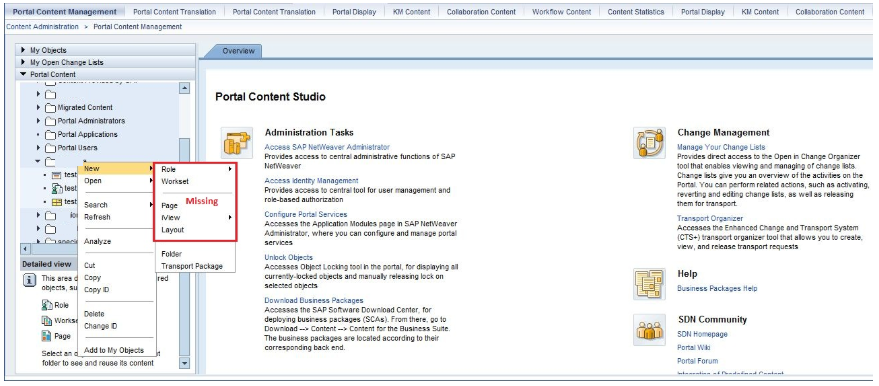The image size is (879, 386).
Task: Open the Workflow Content top tab
Action: 561,12
